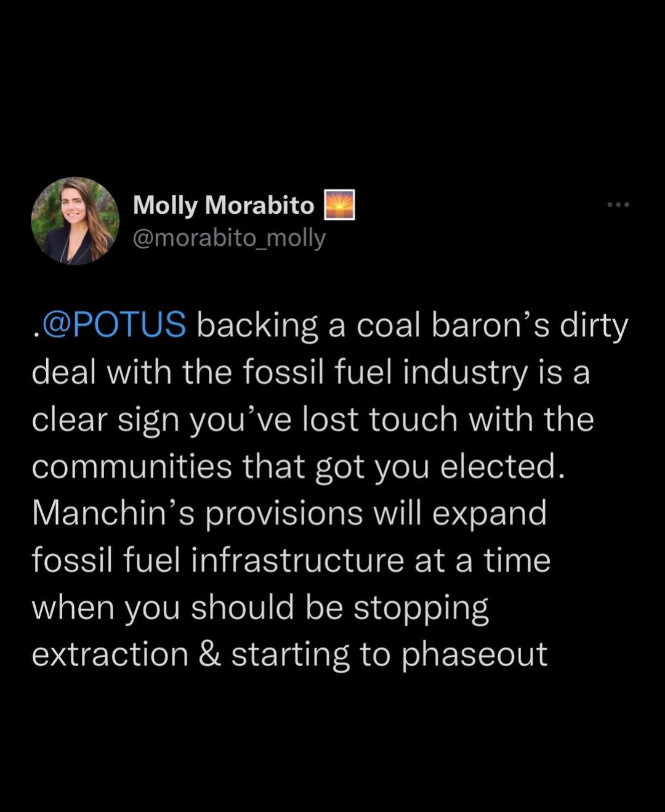Open the @morabito_molly handle

(x=229, y=238)
